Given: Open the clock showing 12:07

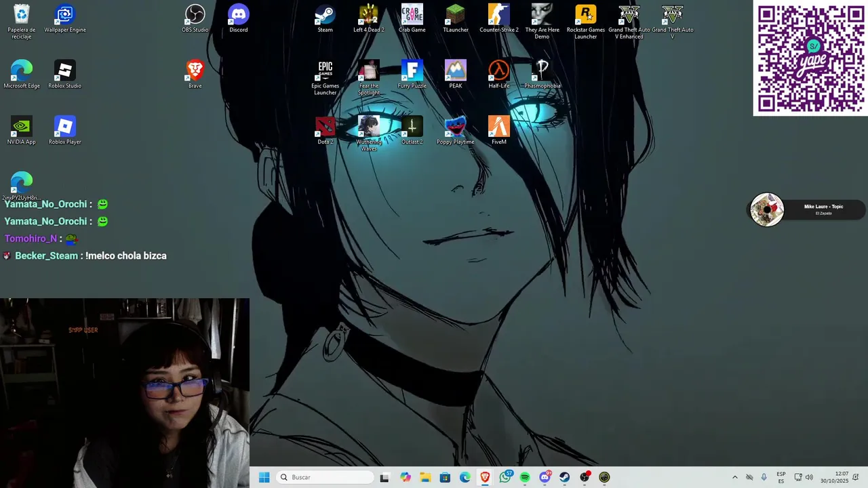Looking at the screenshot, I should [835, 477].
